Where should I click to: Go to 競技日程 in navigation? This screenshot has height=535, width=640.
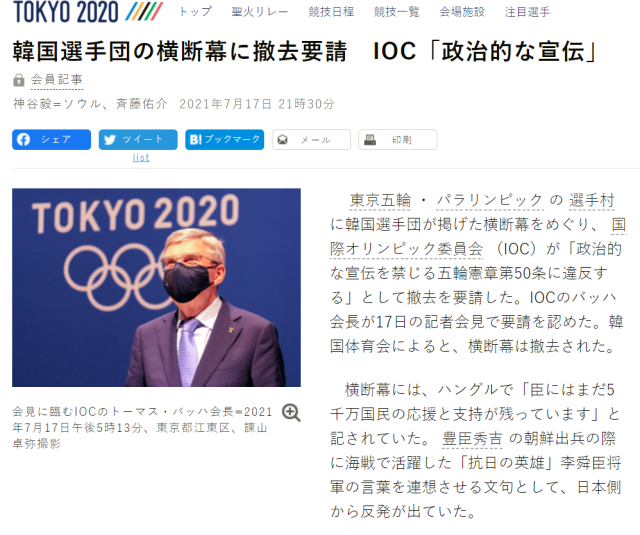331,12
